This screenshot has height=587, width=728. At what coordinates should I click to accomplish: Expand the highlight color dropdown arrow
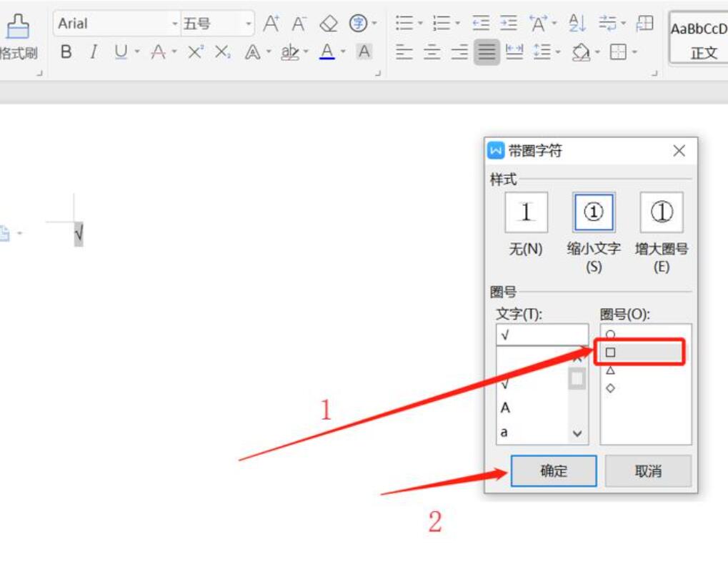(306, 51)
